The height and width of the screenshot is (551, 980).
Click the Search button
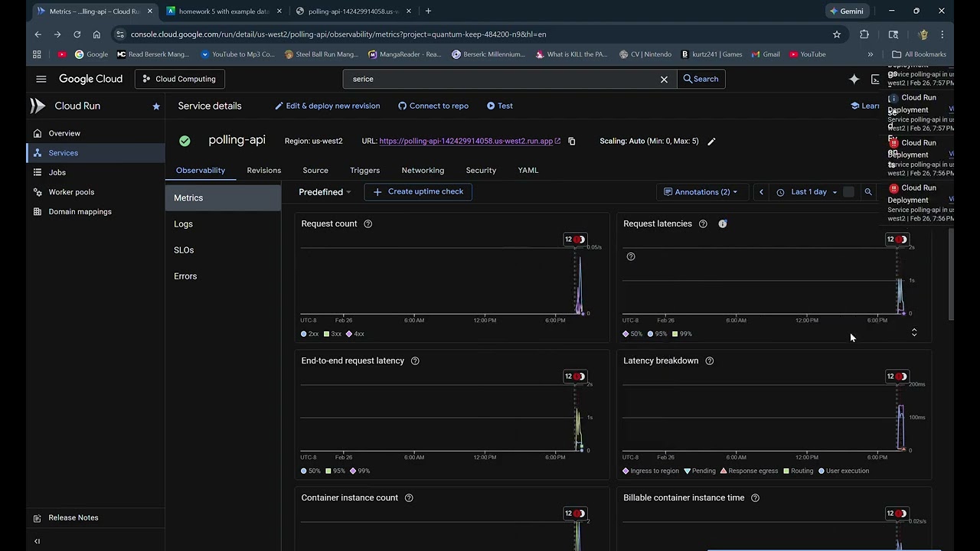[701, 79]
